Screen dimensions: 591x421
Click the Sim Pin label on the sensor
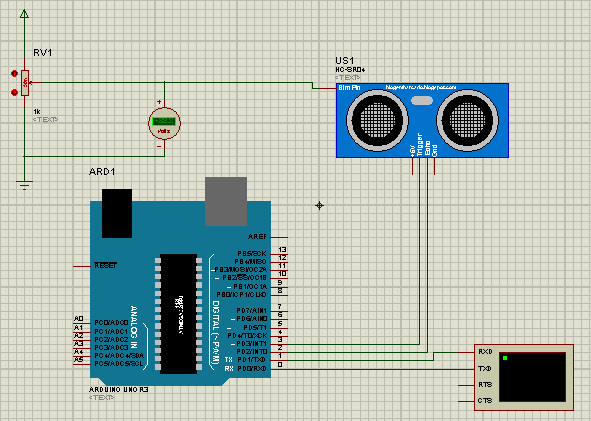coord(349,87)
